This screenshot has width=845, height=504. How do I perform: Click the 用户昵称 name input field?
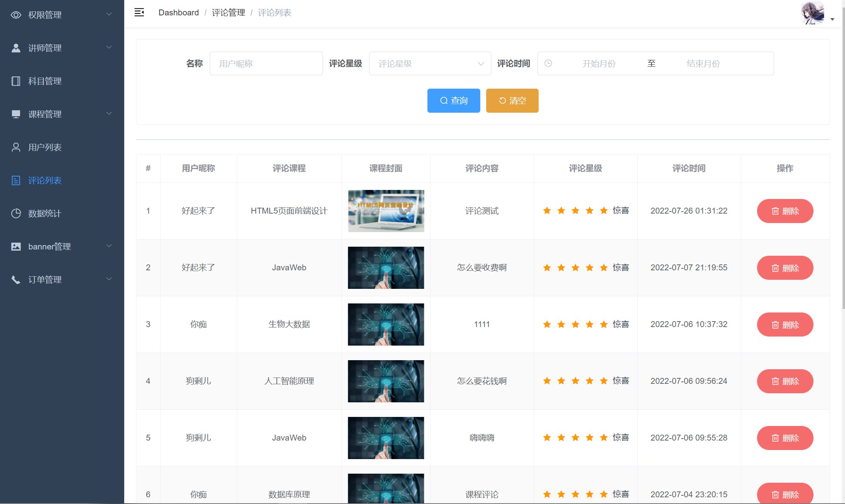point(266,63)
